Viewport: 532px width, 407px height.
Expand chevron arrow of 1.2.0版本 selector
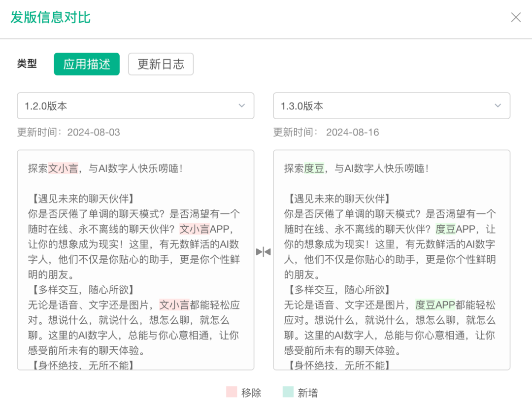(x=241, y=105)
